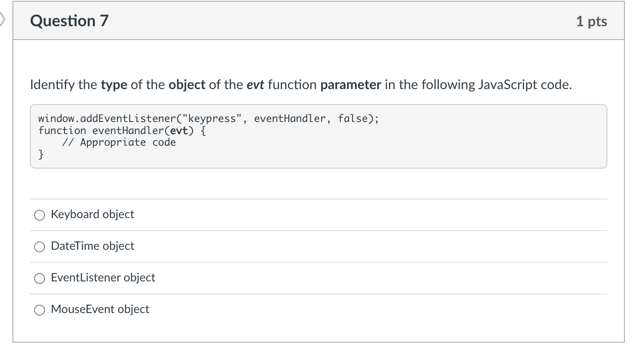Click the "Keyboard object" answer label text
This screenshot has height=353, width=644.
[92, 214]
